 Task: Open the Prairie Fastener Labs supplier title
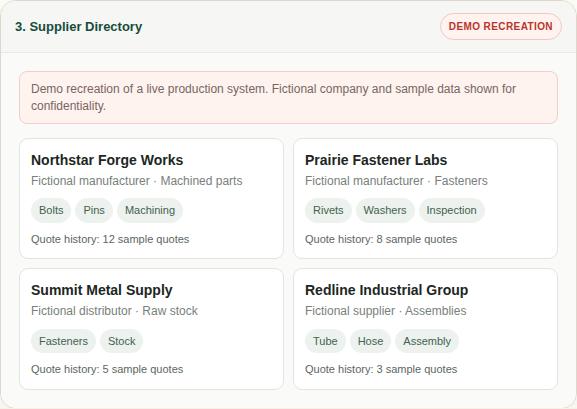tap(376, 160)
